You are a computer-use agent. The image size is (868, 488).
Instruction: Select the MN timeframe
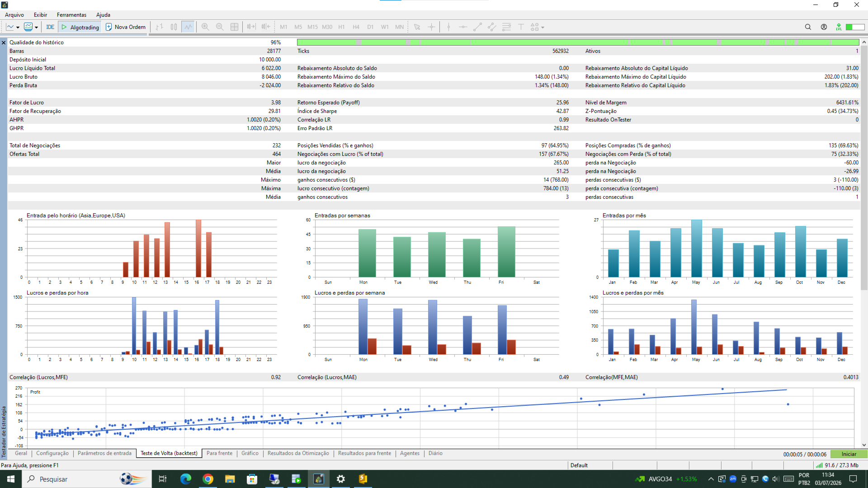[x=399, y=27]
